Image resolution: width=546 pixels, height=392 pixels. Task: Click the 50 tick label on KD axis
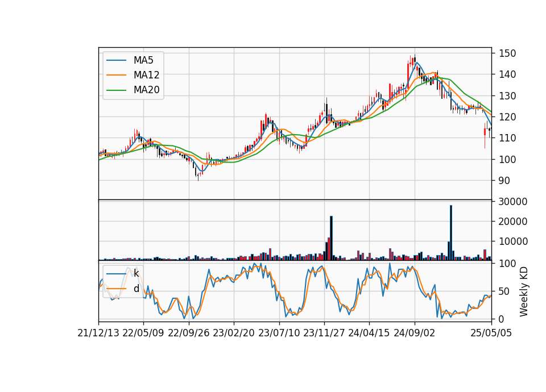tap(505, 291)
